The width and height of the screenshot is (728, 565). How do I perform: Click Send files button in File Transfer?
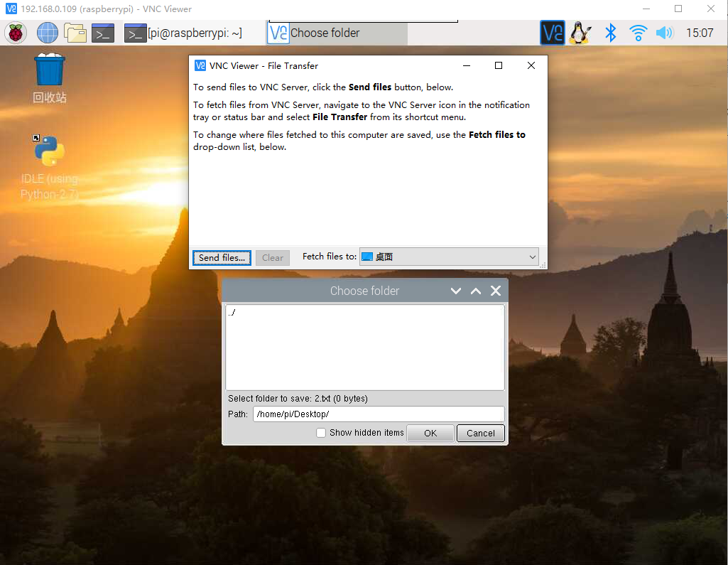point(222,258)
